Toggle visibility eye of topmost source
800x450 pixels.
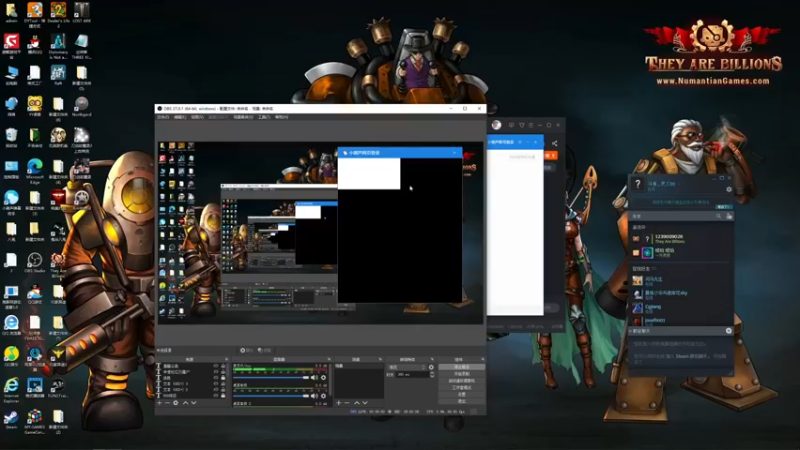216,366
